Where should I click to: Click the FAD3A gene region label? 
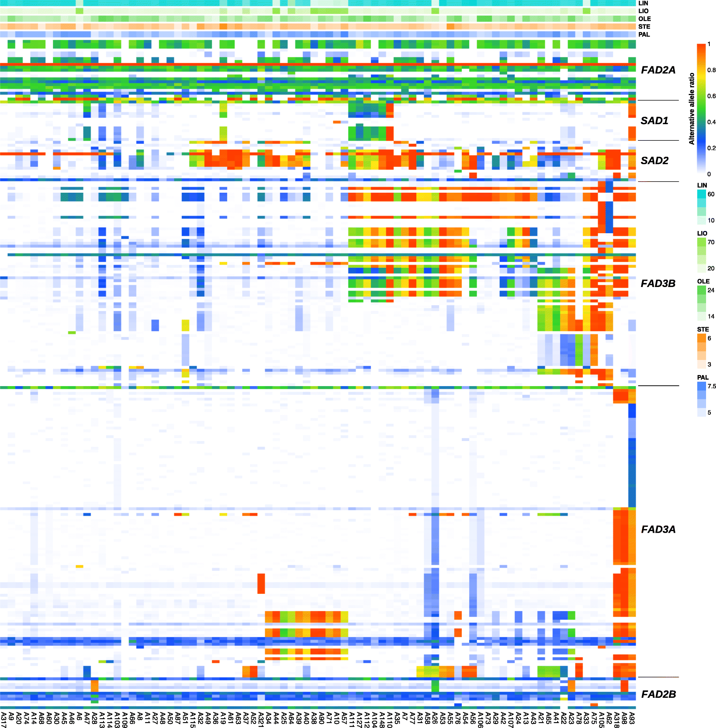coord(658,529)
